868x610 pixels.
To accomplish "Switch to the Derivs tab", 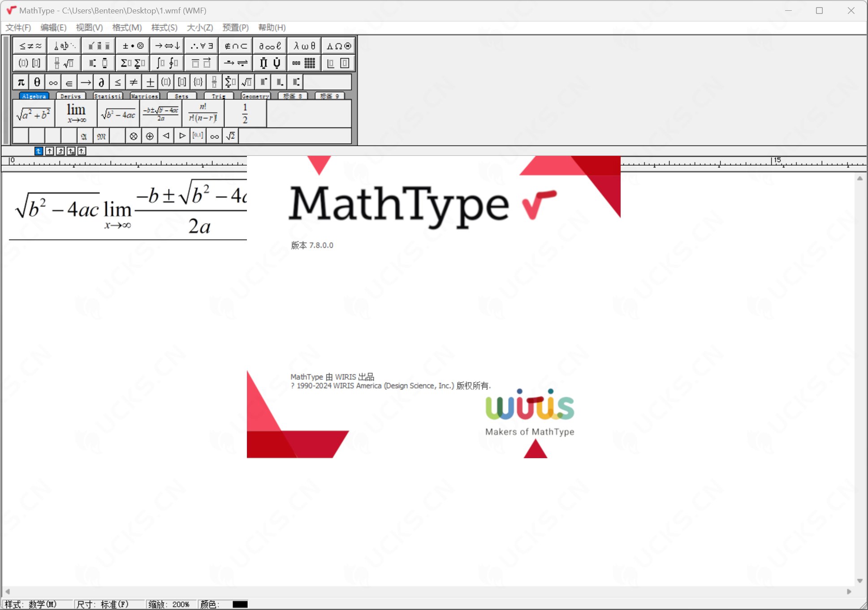I will click(71, 96).
